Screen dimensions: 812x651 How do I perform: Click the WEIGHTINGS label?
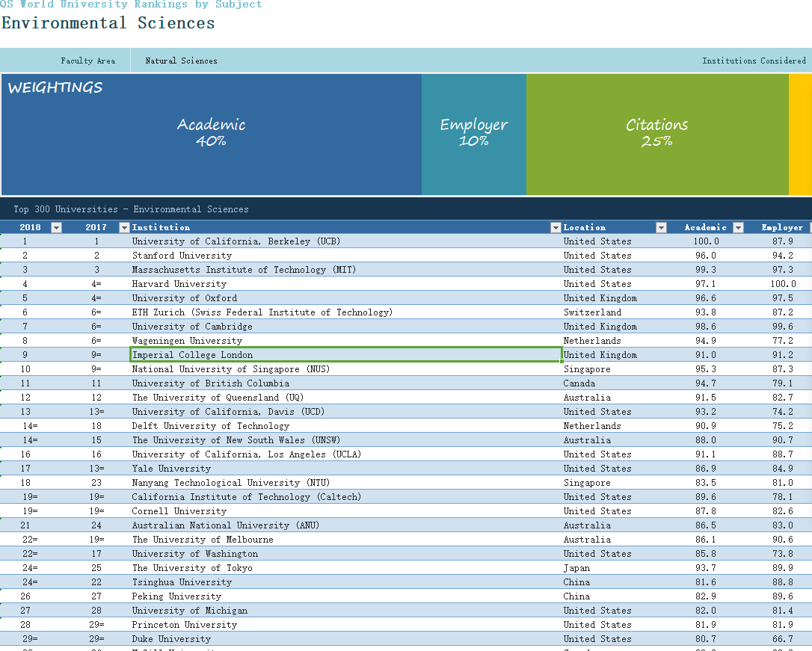coord(55,87)
